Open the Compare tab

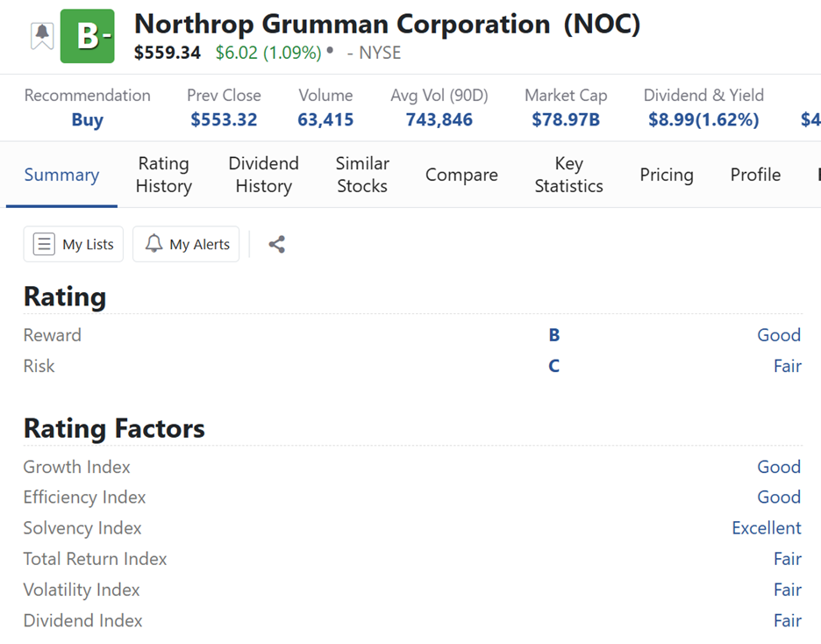point(461,175)
